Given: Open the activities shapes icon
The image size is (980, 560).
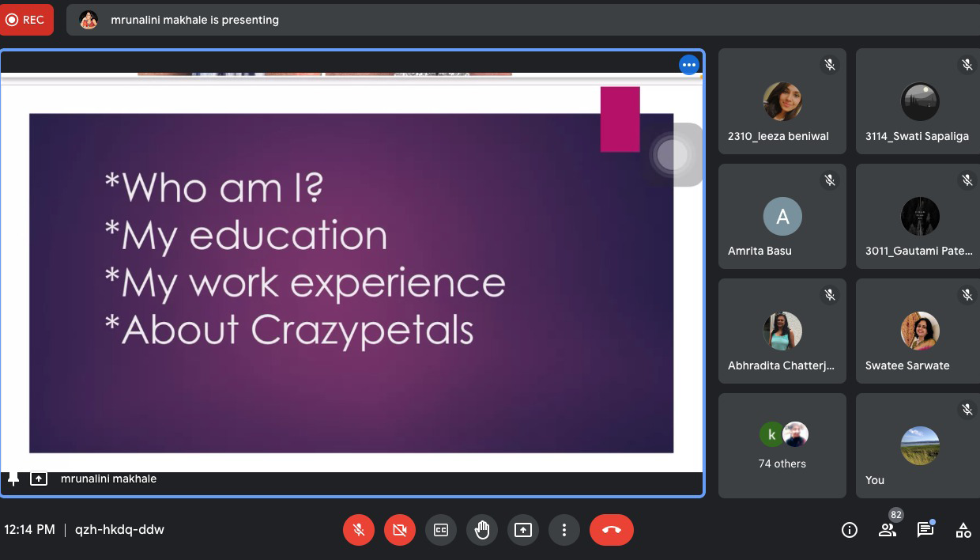Looking at the screenshot, I should tap(963, 530).
